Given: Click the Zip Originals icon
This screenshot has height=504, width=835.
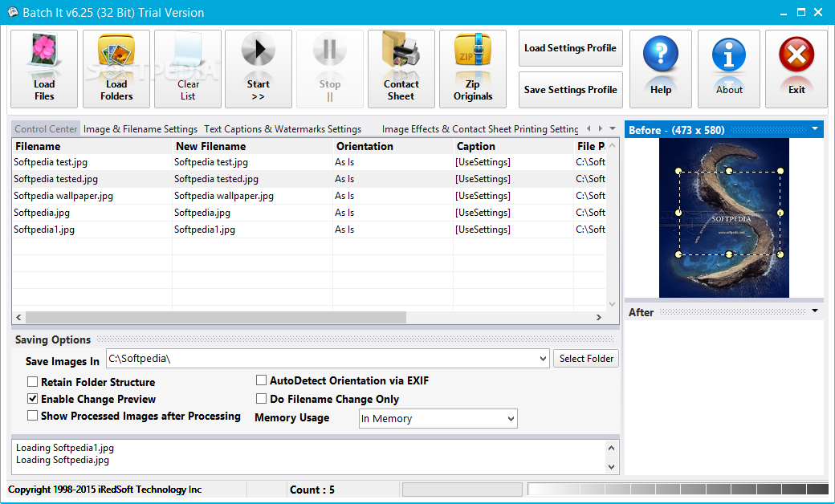Looking at the screenshot, I should (x=472, y=69).
